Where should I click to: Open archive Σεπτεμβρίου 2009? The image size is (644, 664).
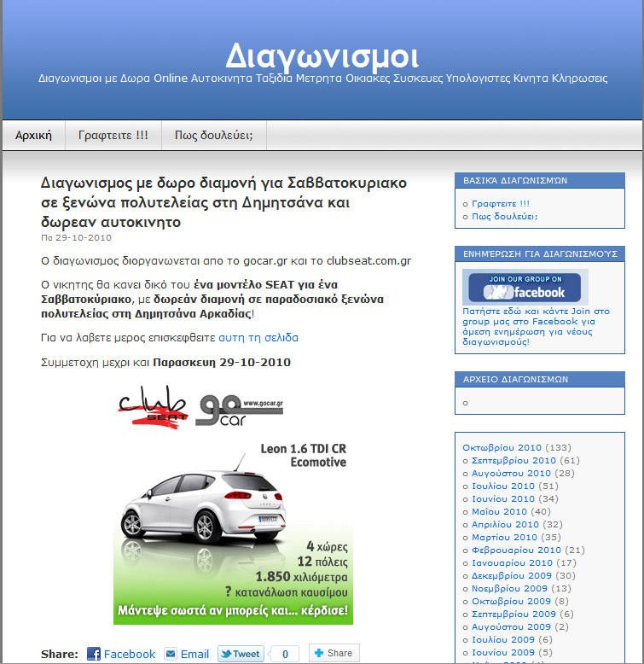513,614
